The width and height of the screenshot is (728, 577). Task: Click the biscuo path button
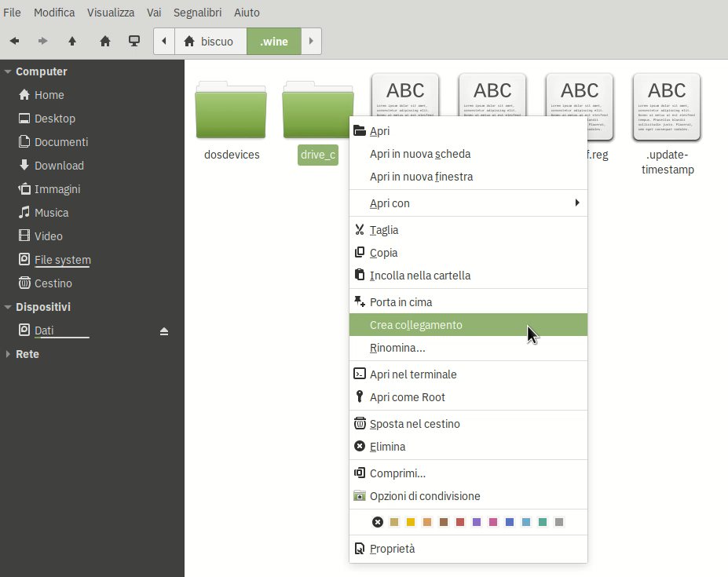pos(210,42)
